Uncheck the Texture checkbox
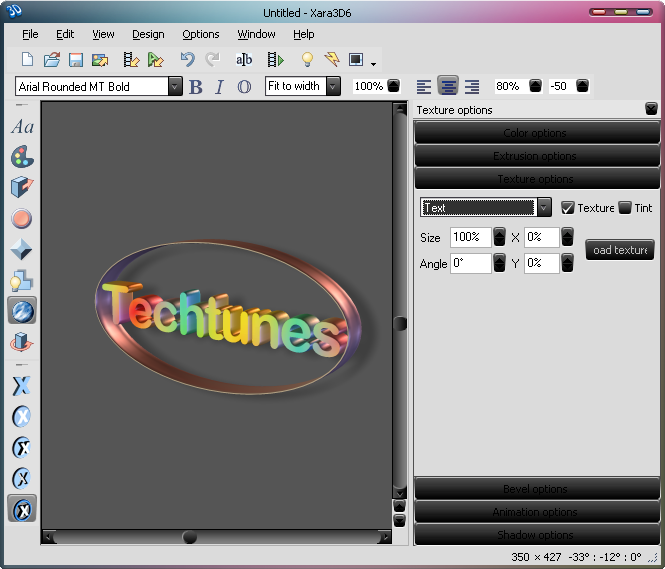This screenshot has width=665, height=569. pos(568,208)
